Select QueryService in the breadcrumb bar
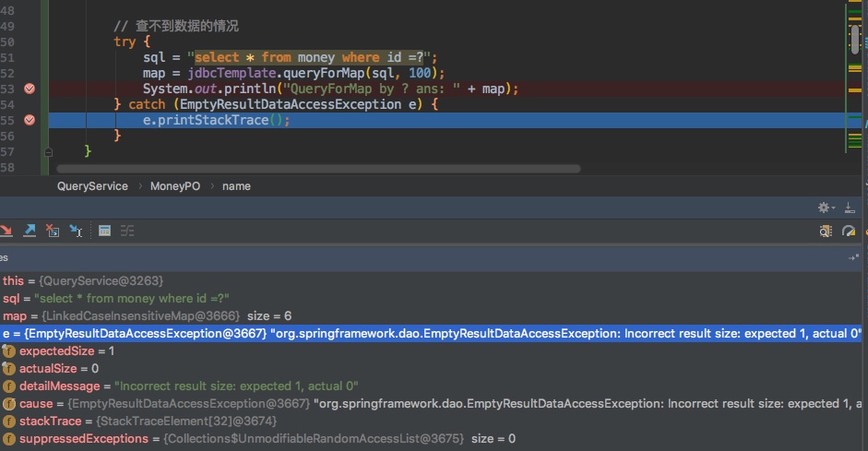Image resolution: width=868 pixels, height=451 pixels. (92, 185)
